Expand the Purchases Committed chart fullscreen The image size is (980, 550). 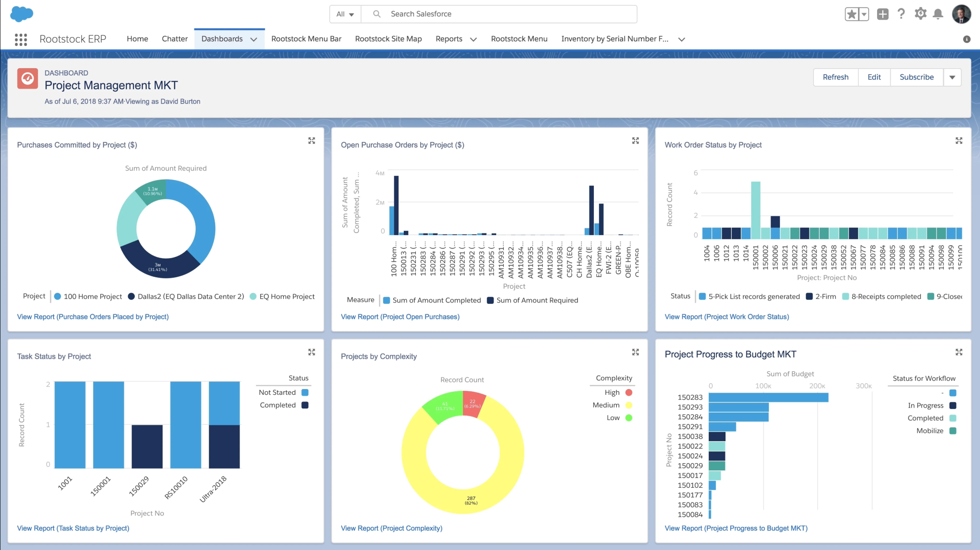pos(311,141)
